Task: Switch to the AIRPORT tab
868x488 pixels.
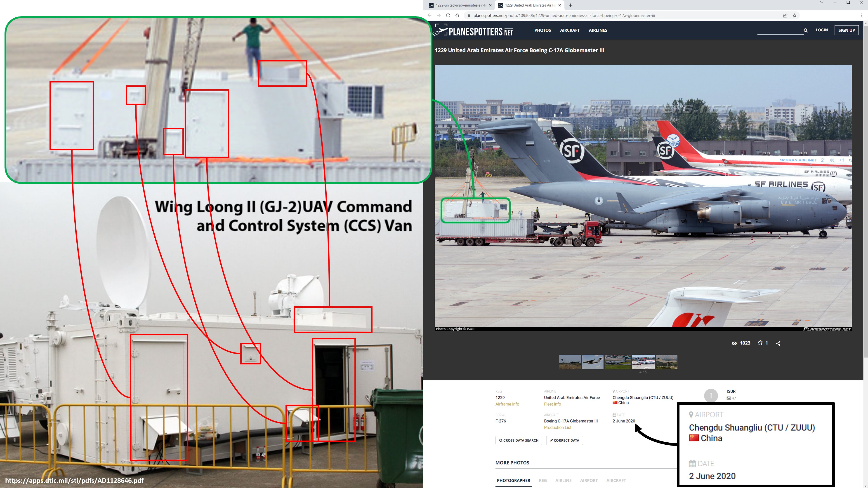Action: pyautogui.click(x=589, y=481)
